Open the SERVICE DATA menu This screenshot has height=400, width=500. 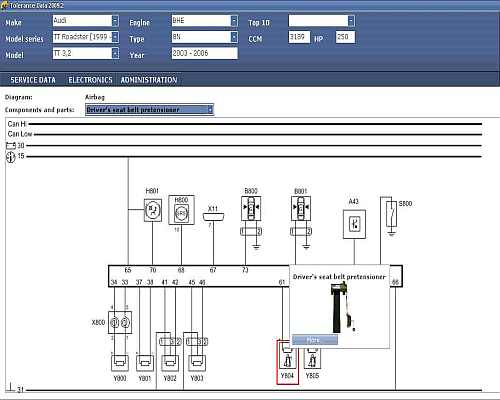point(33,80)
